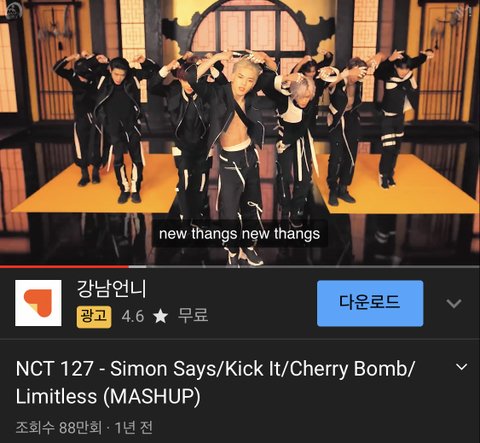Click the NCT 127 mashup video title
This screenshot has width=480, height=443.
(x=215, y=382)
